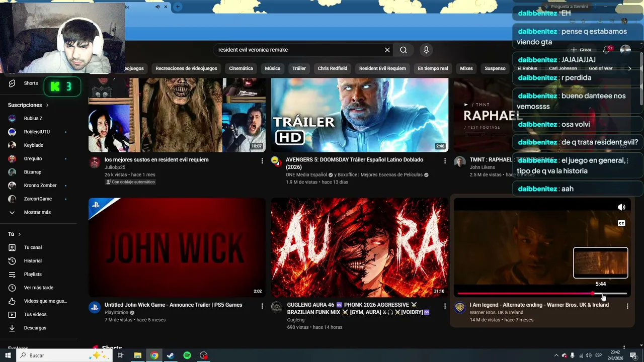
Task: Select the Recreaciones de videojuegos chip
Action: (186, 68)
